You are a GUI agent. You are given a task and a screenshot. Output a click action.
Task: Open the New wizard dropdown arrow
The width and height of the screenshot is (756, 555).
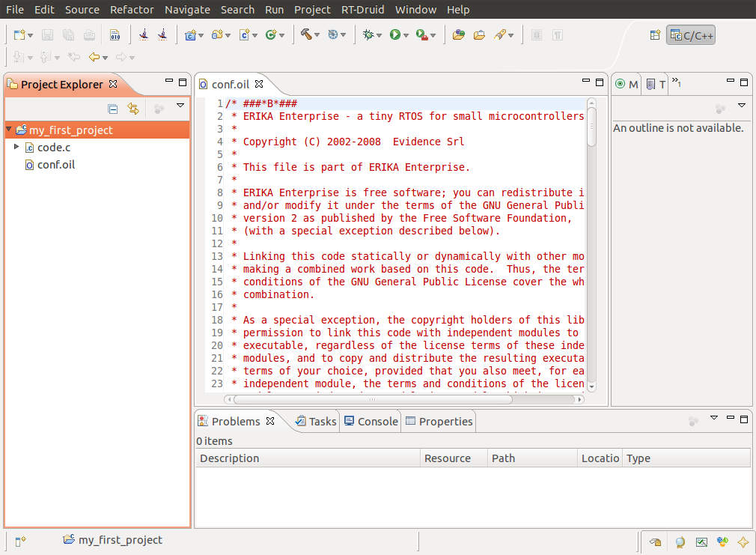click(x=31, y=36)
